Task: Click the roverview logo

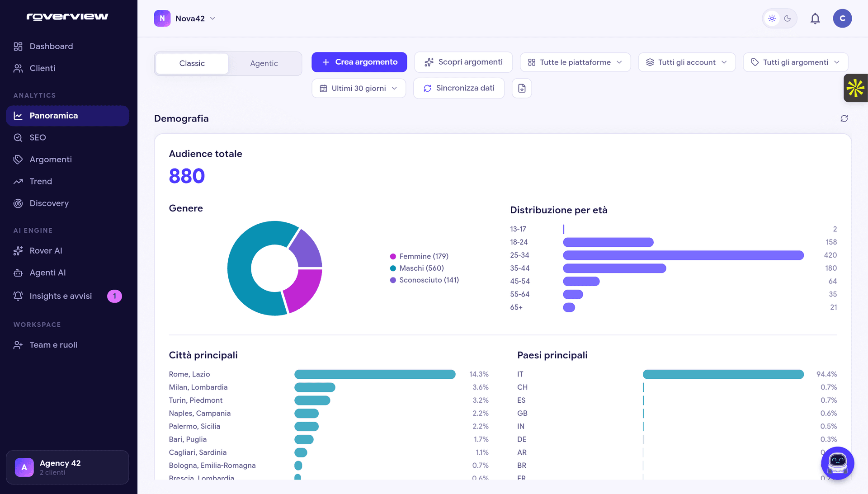Action: (67, 17)
